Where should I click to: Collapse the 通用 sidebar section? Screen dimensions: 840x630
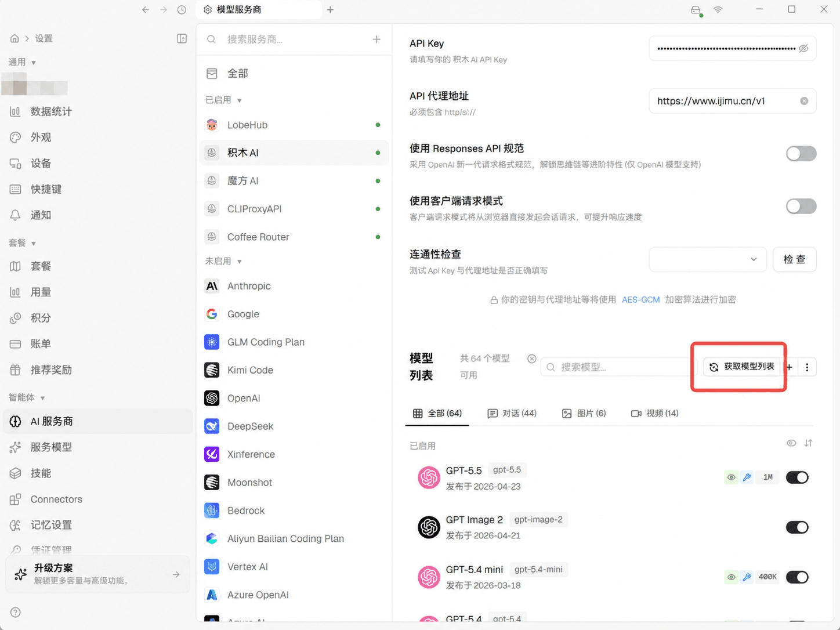click(22, 62)
